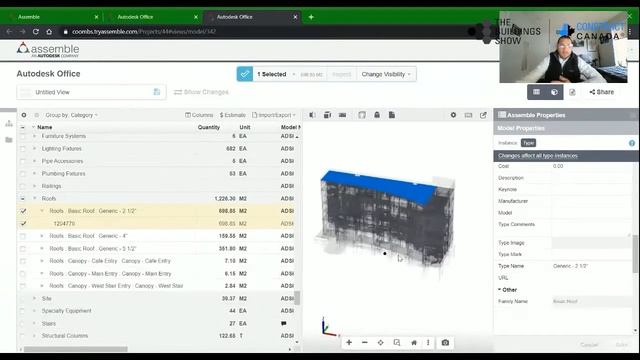Switch to the middle Autodesk Office browser tab
640x360 pixels.
point(153,17)
